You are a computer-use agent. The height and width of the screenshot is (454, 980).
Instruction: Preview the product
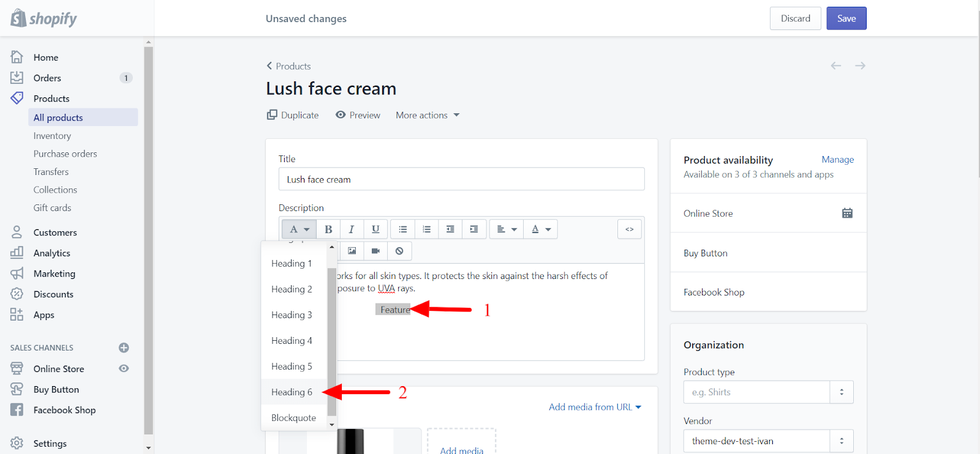[x=358, y=115]
